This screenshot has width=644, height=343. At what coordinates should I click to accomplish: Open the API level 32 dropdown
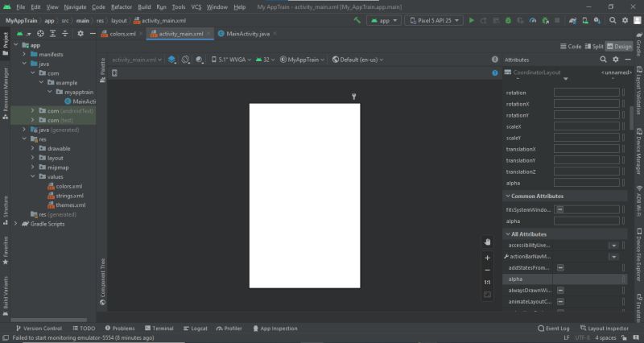265,60
